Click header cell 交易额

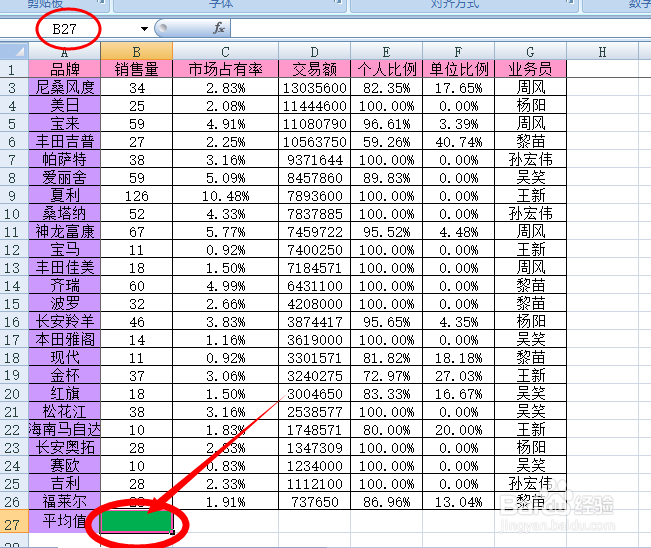click(x=314, y=69)
